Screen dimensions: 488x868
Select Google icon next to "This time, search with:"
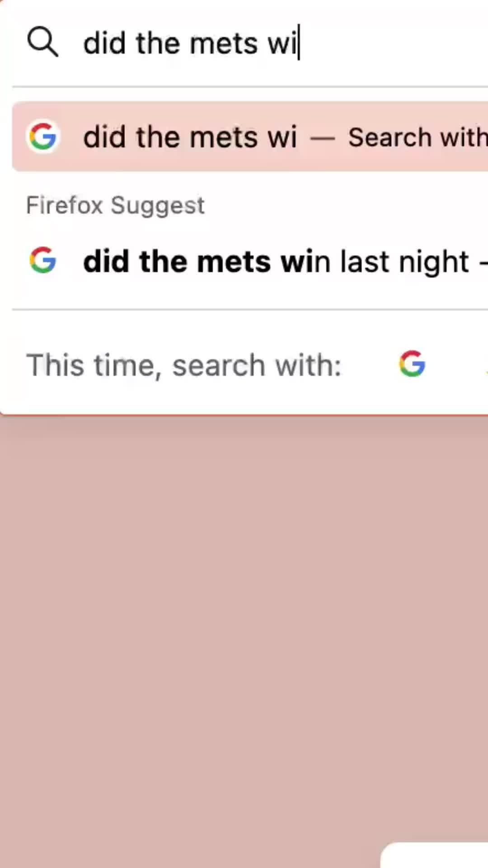coord(412,364)
